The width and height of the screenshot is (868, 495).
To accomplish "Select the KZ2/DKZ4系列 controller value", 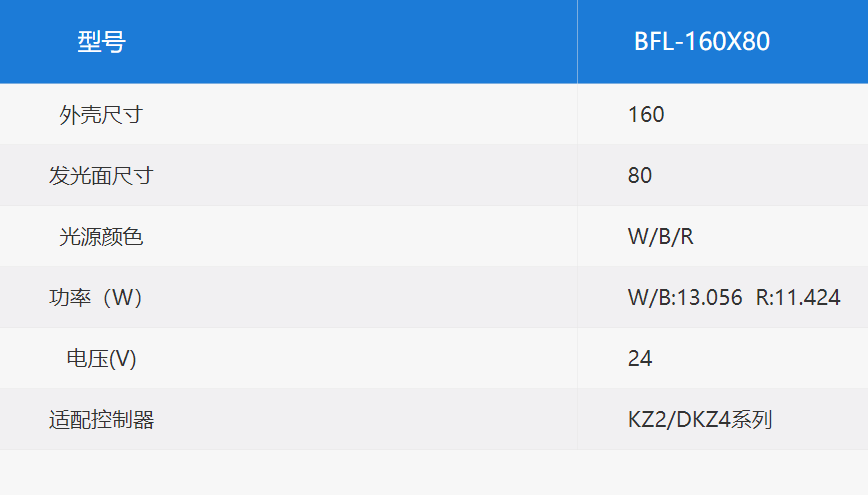I will (700, 419).
